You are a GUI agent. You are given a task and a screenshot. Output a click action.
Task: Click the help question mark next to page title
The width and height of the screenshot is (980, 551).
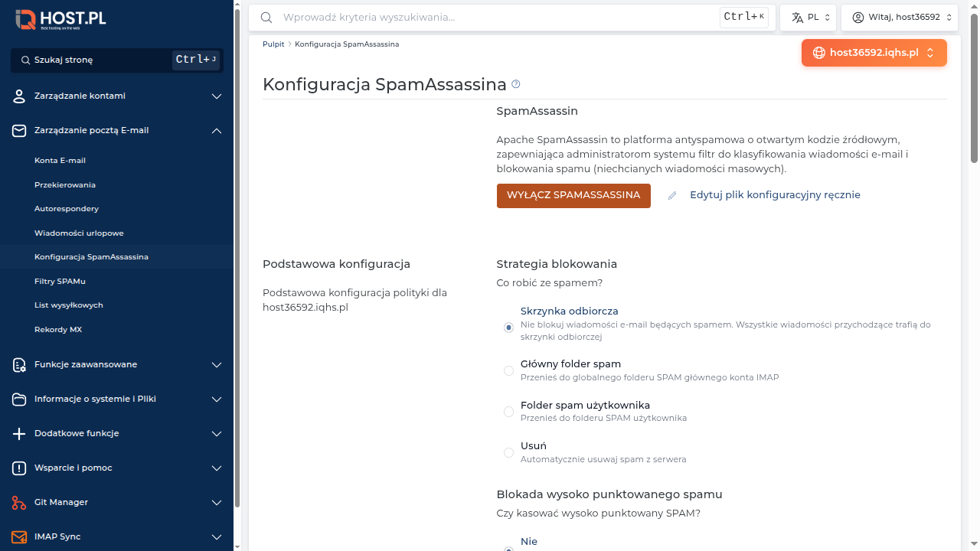pos(516,84)
